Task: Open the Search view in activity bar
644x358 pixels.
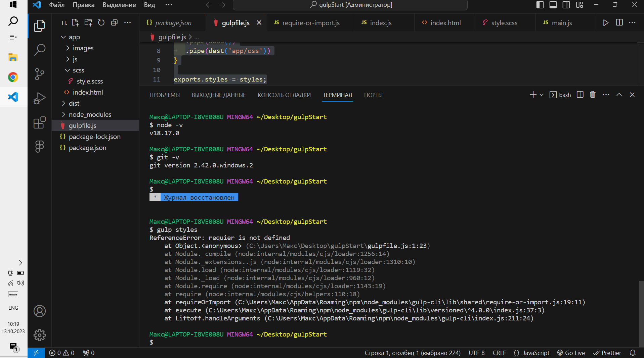Action: [x=40, y=50]
